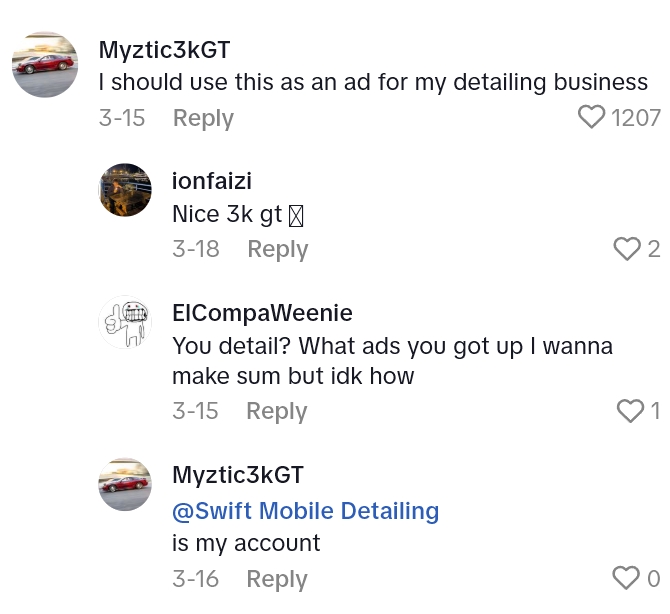Like Myztic3kGT's detailing business comment
670x614 pixels.
(593, 118)
